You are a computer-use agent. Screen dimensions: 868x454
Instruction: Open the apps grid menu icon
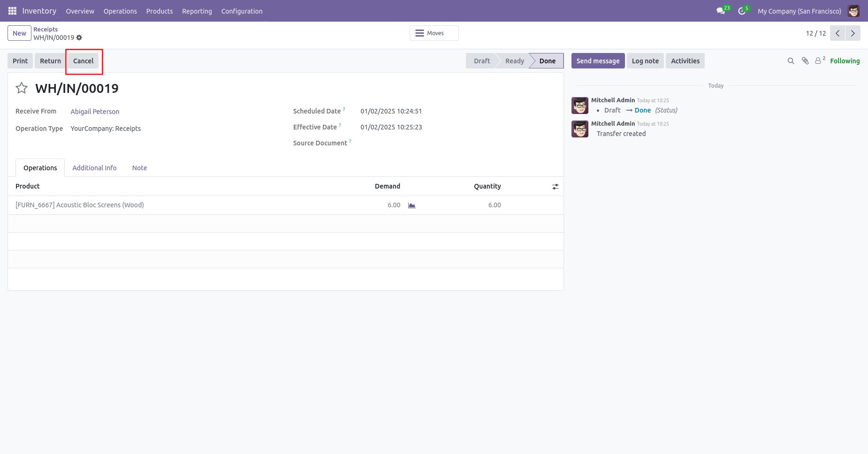pos(12,11)
